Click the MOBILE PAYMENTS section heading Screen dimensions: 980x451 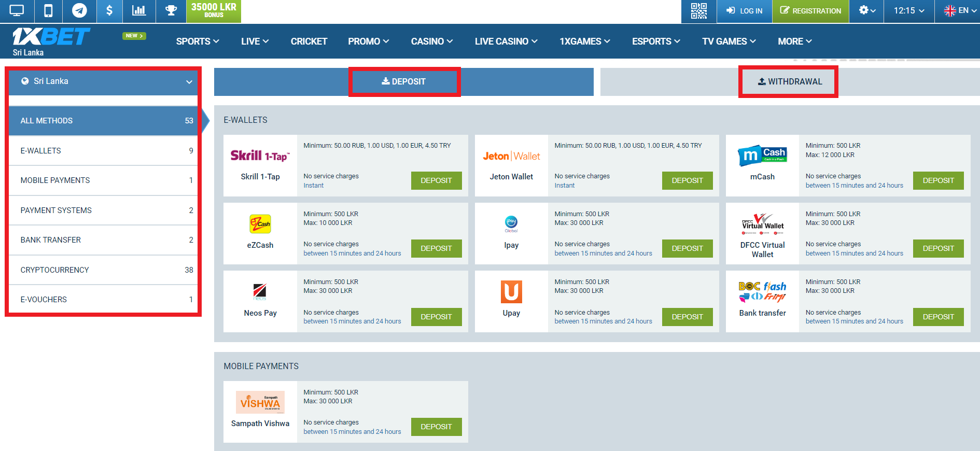pos(261,366)
